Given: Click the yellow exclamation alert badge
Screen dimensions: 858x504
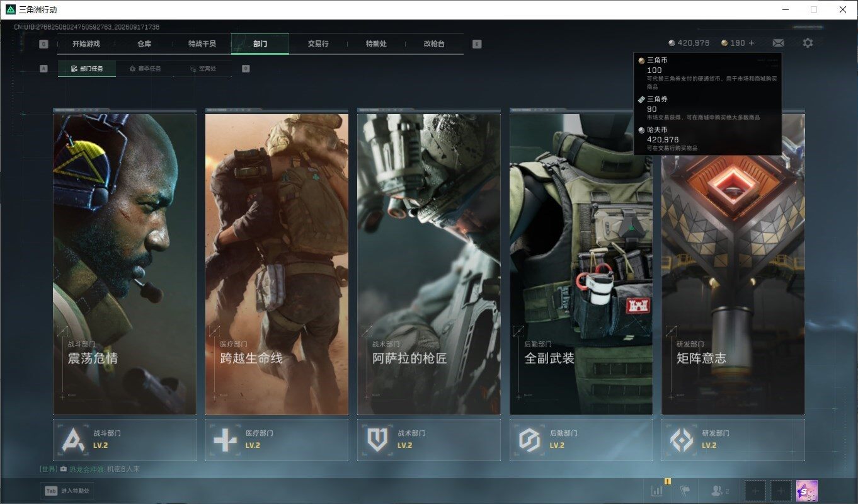Looking at the screenshot, I should click(668, 481).
